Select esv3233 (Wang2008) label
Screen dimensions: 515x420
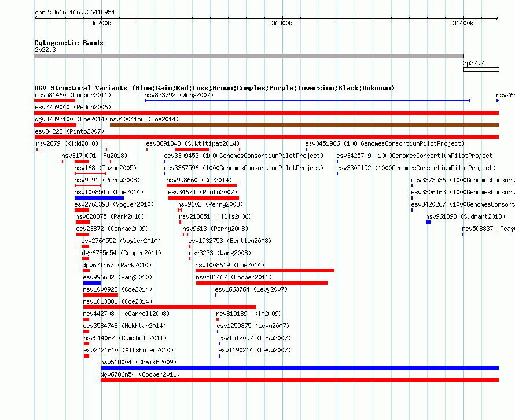pos(220,253)
